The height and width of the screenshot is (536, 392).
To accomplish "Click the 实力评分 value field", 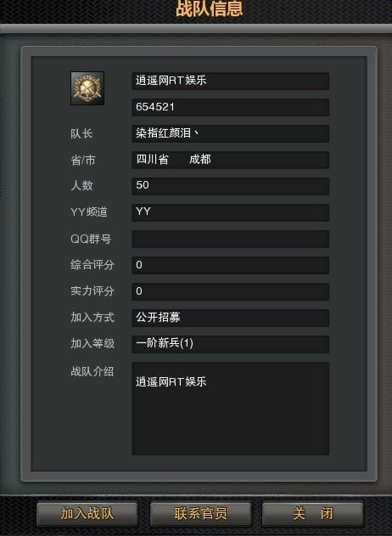I will [x=231, y=291].
